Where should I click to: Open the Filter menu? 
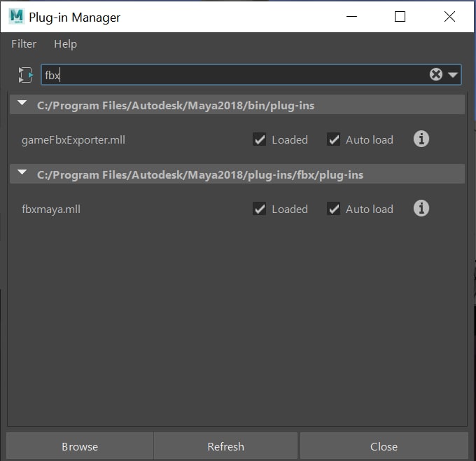point(24,44)
